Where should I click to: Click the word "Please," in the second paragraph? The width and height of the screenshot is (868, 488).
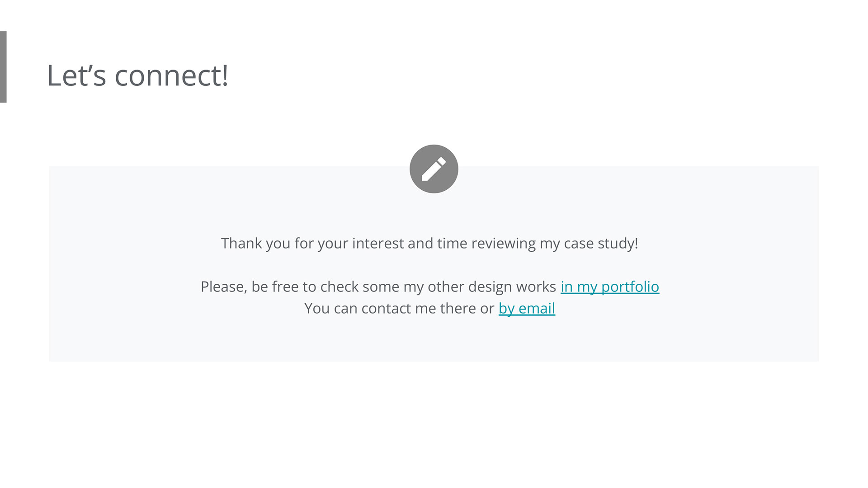[x=224, y=287]
